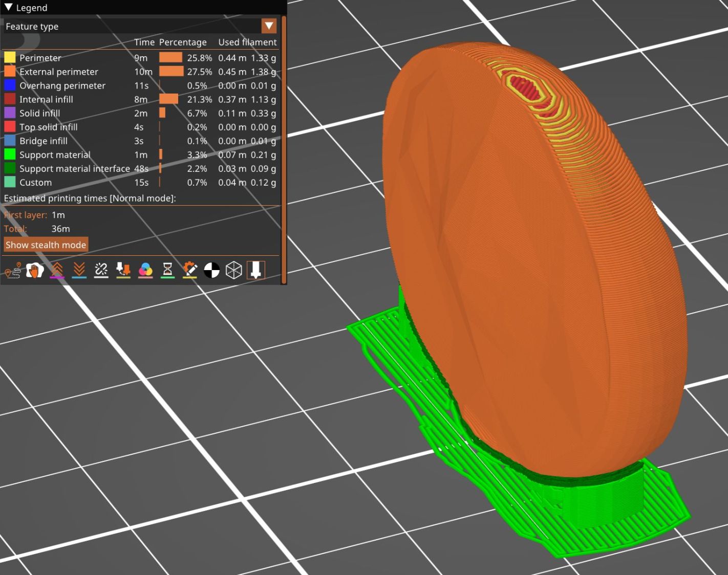Toggle Center of gravity marker
The width and height of the screenshot is (728, 575).
tap(211, 270)
